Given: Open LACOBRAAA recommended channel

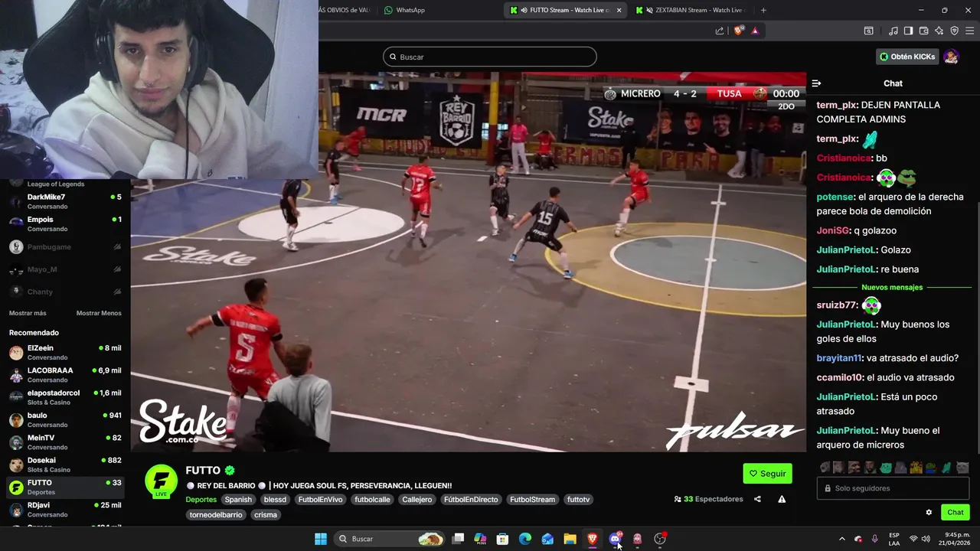Looking at the screenshot, I should pos(65,375).
